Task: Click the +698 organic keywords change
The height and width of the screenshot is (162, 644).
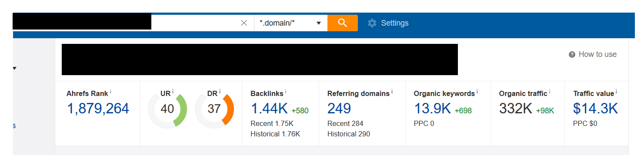Action: pyautogui.click(x=463, y=111)
